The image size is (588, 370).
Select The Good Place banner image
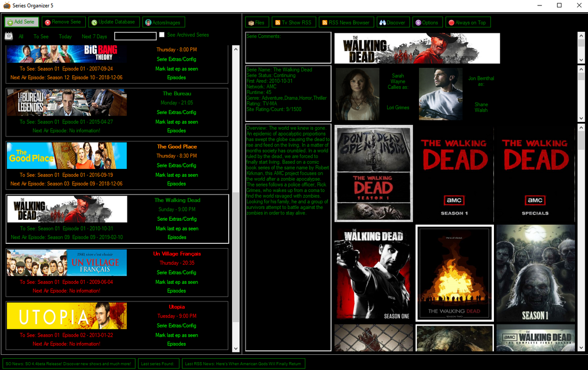pos(67,156)
